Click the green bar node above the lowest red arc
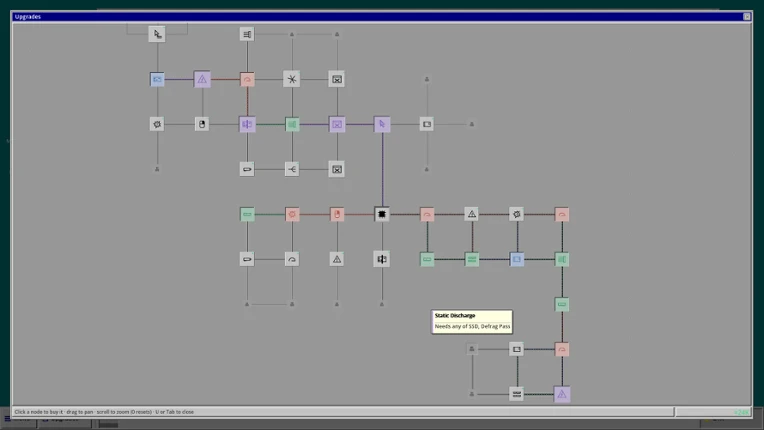Image resolution: width=764 pixels, height=430 pixels. click(x=562, y=304)
